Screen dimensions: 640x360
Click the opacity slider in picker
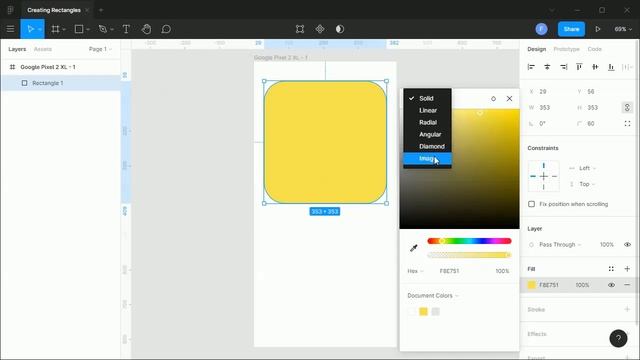tap(469, 255)
